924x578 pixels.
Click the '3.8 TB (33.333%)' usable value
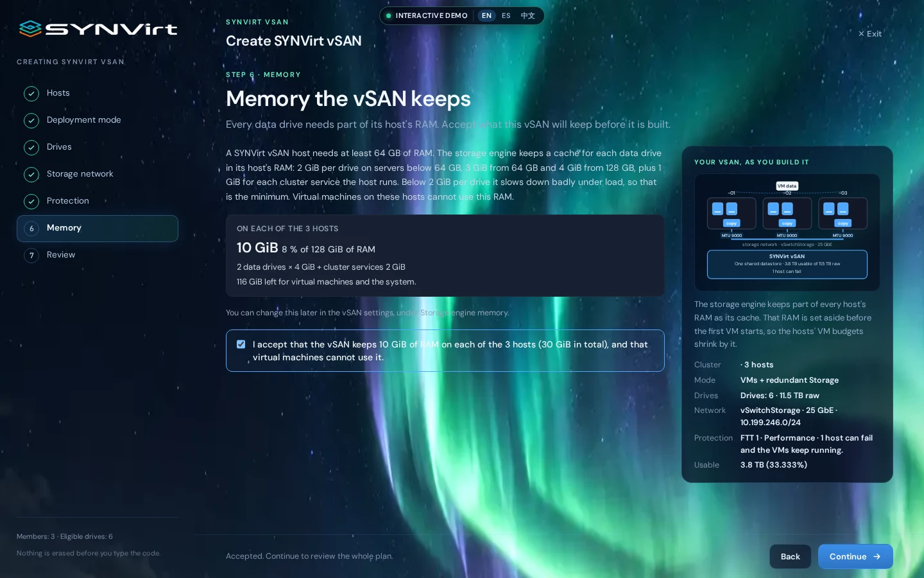coord(774,465)
